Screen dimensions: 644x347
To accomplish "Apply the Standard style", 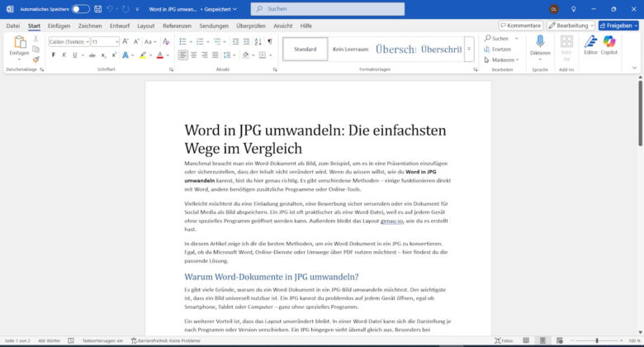I will (x=305, y=50).
